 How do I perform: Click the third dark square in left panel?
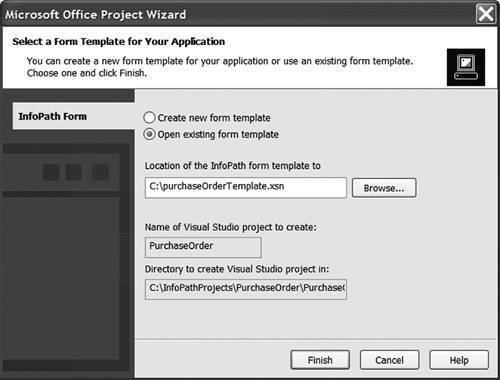tap(100, 172)
